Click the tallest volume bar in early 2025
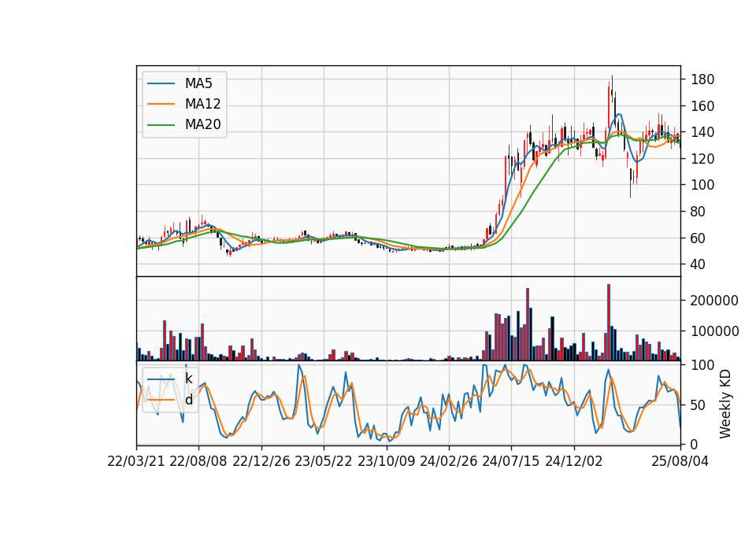The height and width of the screenshot is (543, 756). point(609,323)
